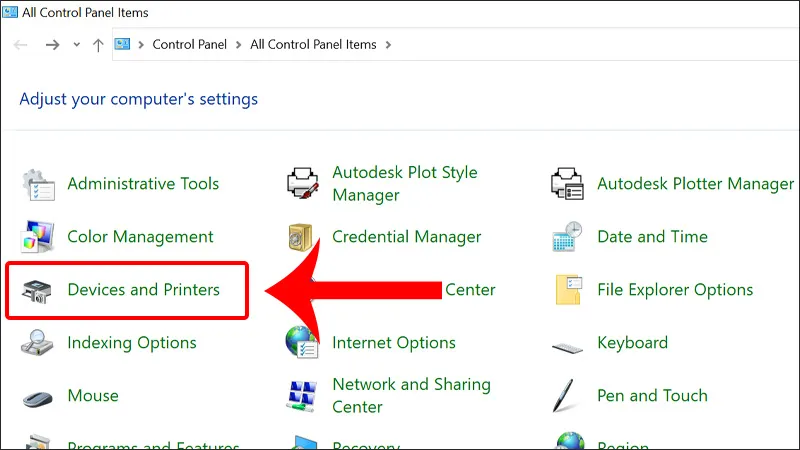
Task: Click the Administrative Tools icon
Action: click(x=38, y=185)
